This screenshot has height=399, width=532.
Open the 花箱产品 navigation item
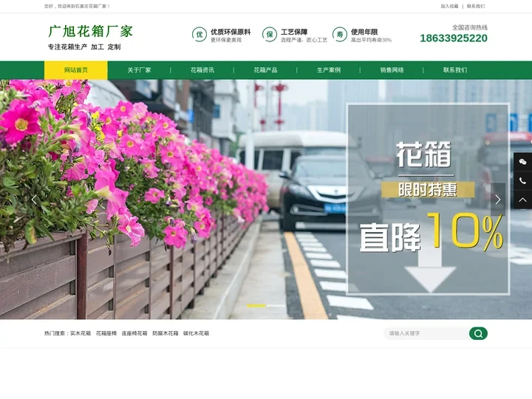coord(266,70)
